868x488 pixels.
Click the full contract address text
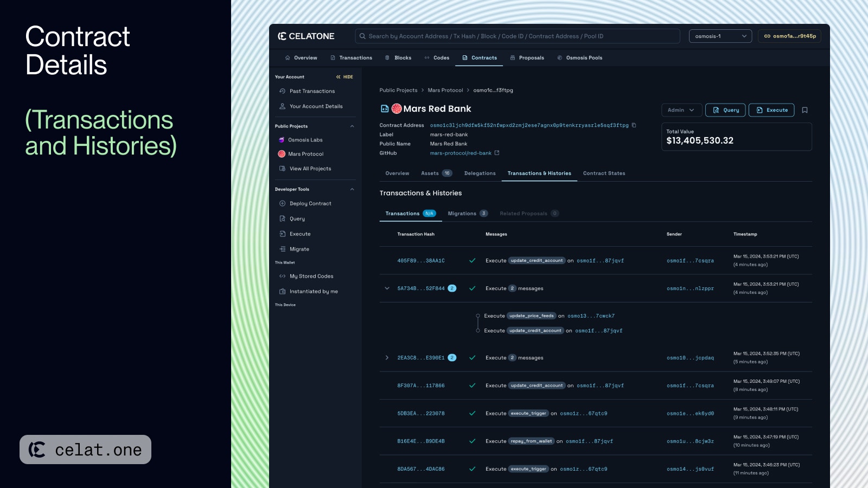click(529, 125)
